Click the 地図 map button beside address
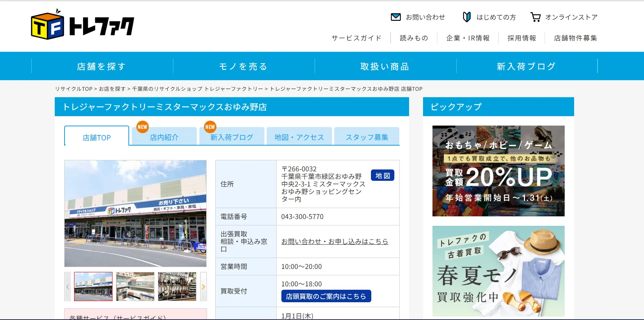The image size is (644, 320). (382, 176)
